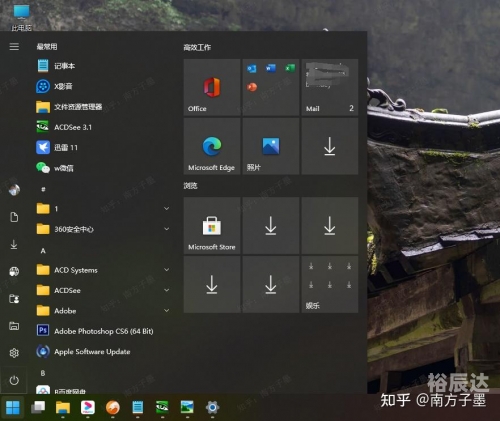Open the 娱乐 tile folder
This screenshot has height=421, width=500.
coord(330,284)
